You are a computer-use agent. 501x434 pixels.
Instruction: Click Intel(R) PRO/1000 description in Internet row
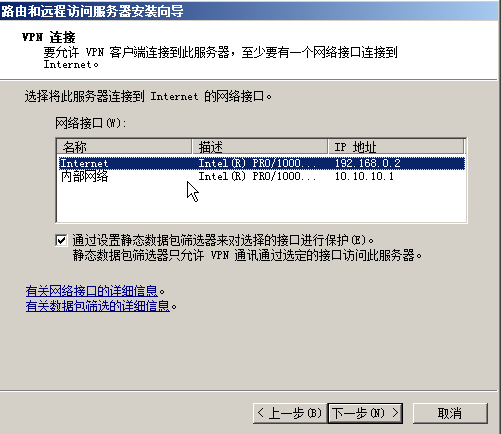point(257,163)
